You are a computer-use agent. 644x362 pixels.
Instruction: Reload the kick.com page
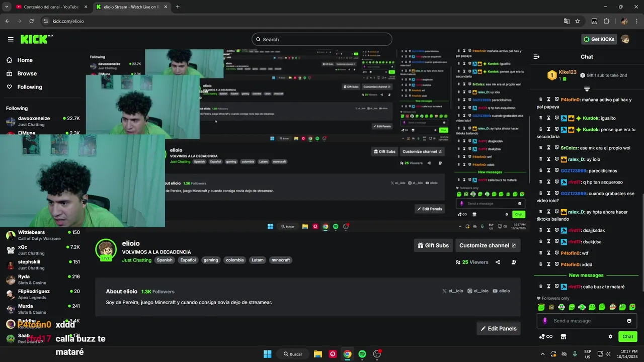(x=31, y=21)
